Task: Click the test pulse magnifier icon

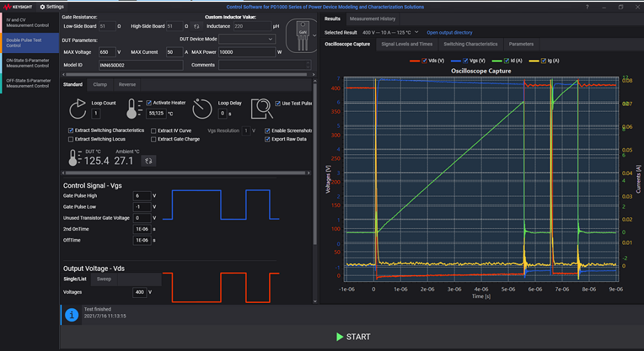Action: [x=262, y=108]
